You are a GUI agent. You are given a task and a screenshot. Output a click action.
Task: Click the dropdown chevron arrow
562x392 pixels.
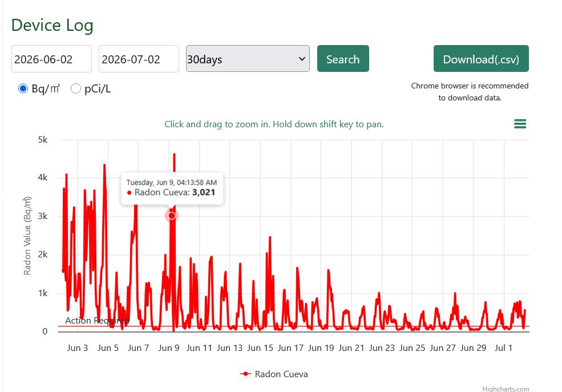click(x=302, y=59)
